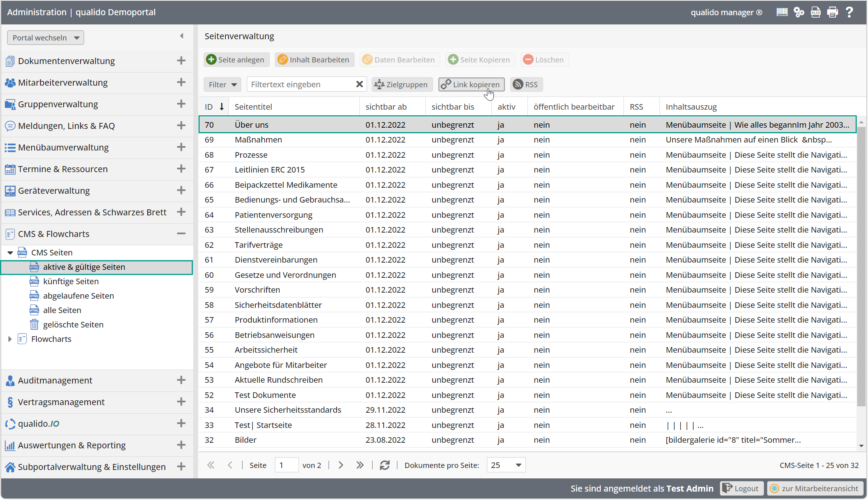Image resolution: width=868 pixels, height=500 pixels.
Task: Click the Menübaumverwaltung list icon
Action: (x=10, y=148)
